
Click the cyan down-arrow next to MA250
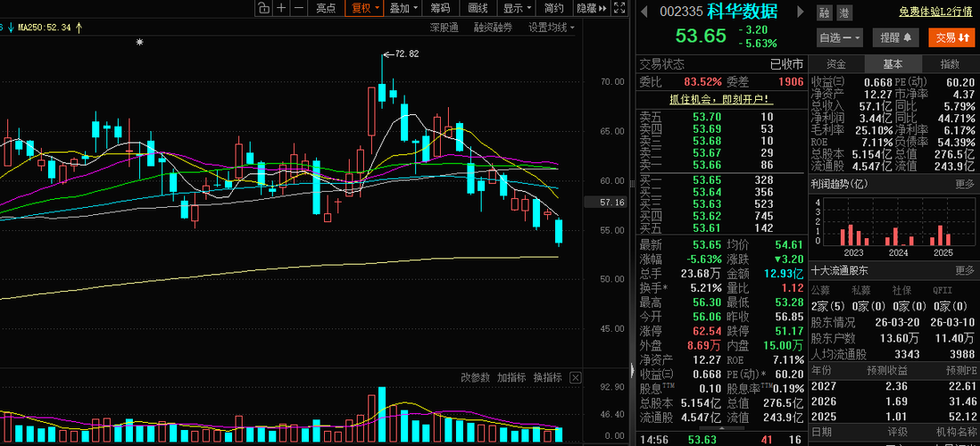(x=11, y=28)
